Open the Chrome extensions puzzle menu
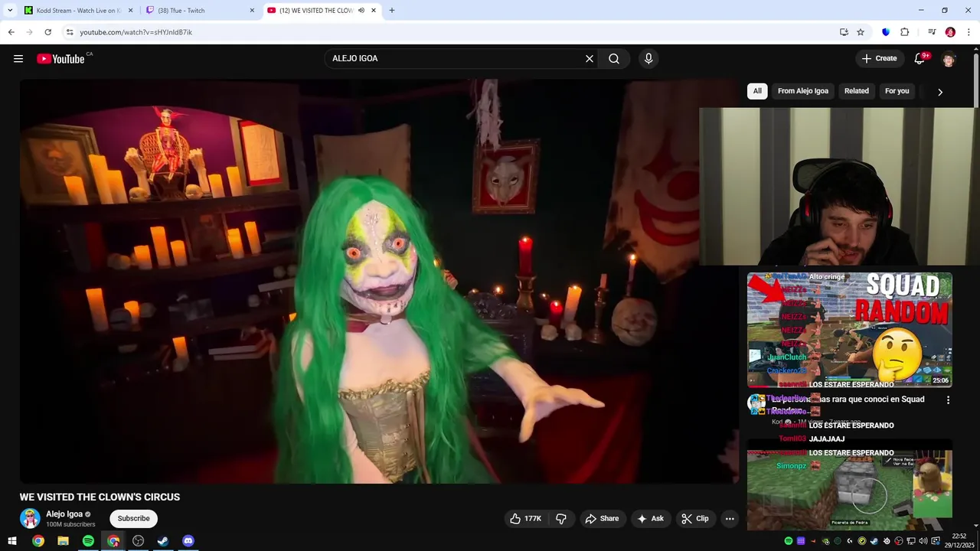 pyautogui.click(x=904, y=32)
